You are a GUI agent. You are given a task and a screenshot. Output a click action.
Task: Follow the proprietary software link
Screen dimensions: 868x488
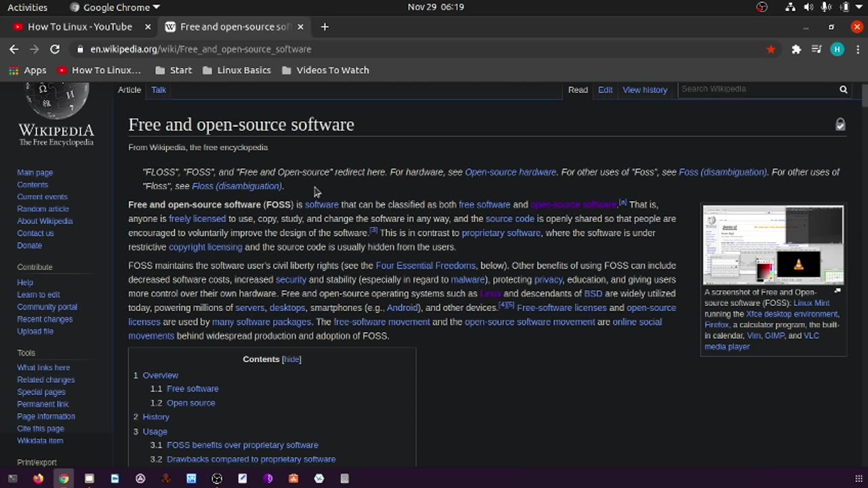(501, 233)
